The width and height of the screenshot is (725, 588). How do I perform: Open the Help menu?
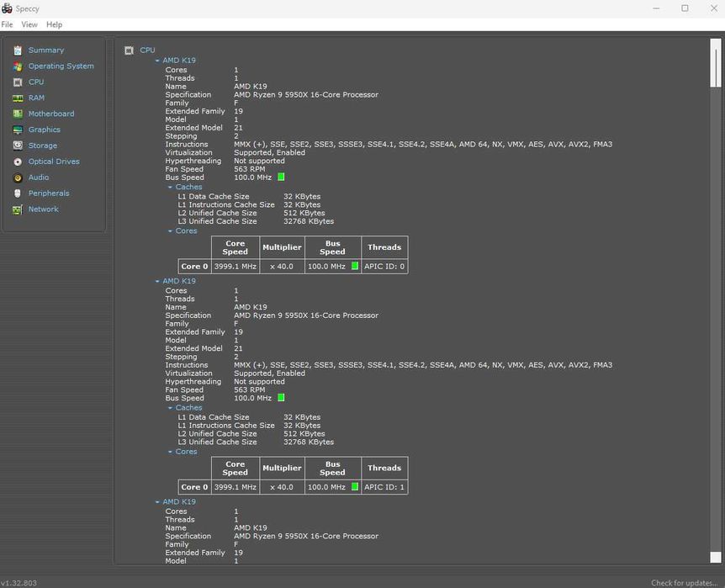(54, 24)
